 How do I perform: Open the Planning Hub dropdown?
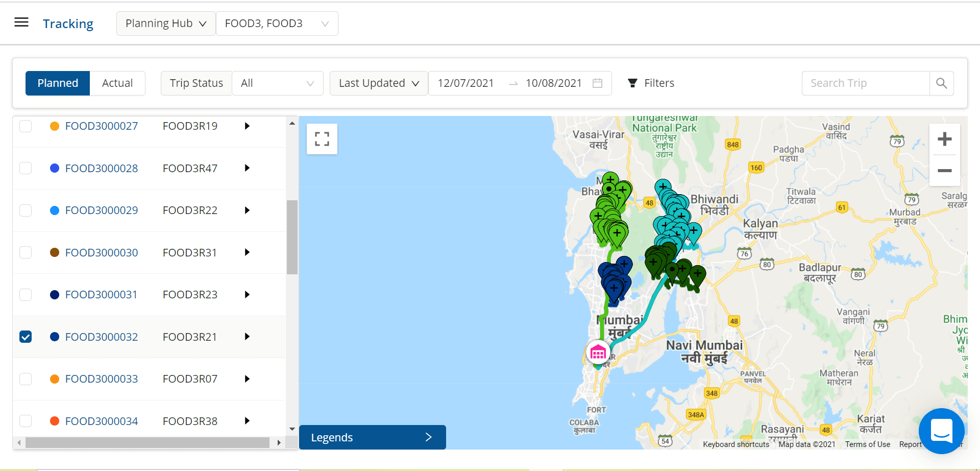(166, 23)
